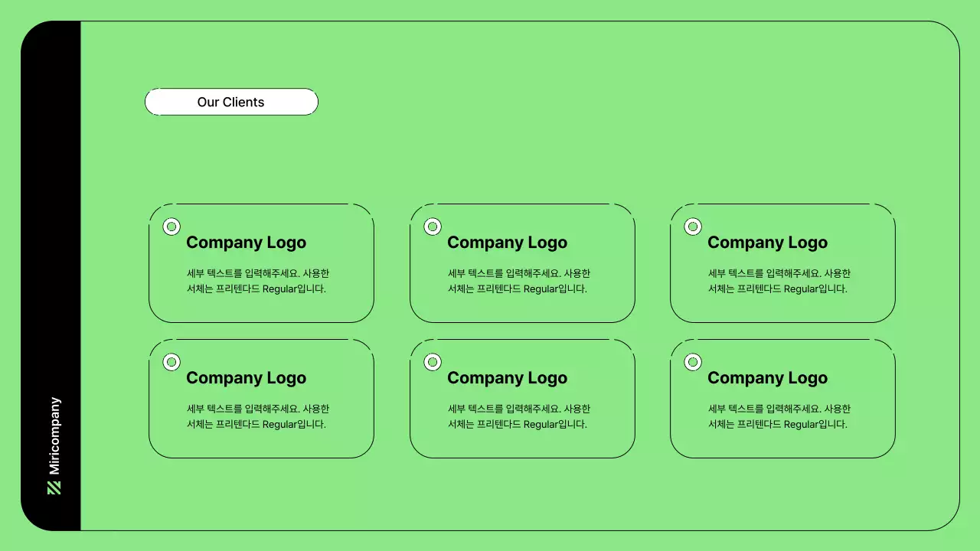
Task: Select the Korean description text on top-left card
Action: [258, 281]
